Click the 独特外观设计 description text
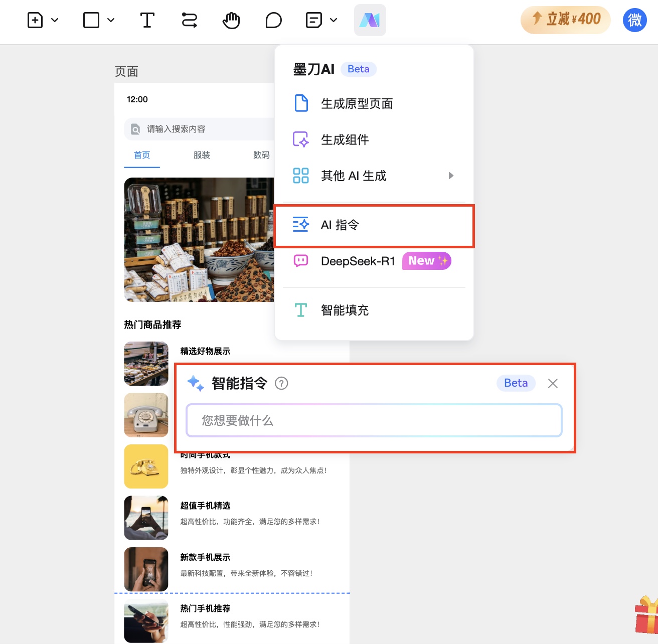Viewport: 658px width, 644px height. (x=254, y=470)
